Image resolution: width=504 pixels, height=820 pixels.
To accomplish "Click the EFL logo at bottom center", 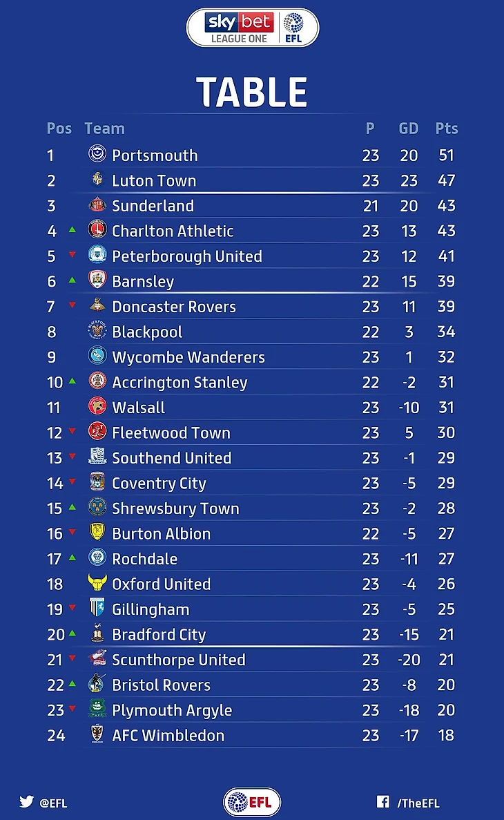I will point(252,802).
